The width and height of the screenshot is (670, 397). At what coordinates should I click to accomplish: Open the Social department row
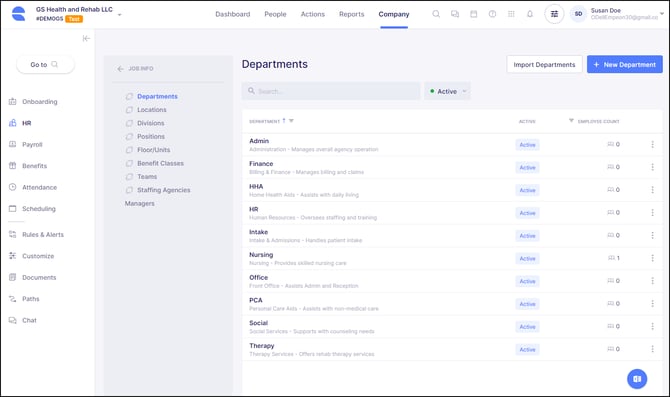click(x=452, y=327)
